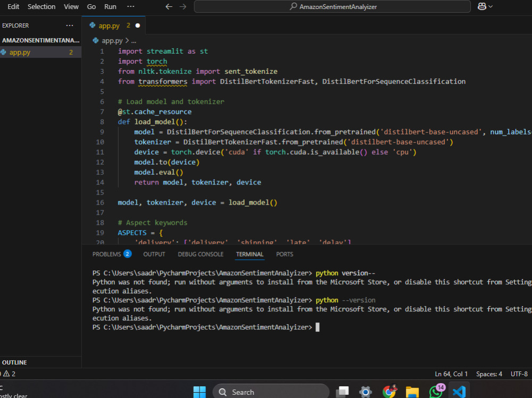The height and width of the screenshot is (398, 532).
Task: Select app.py in the Explorer tree
Action: click(40, 52)
